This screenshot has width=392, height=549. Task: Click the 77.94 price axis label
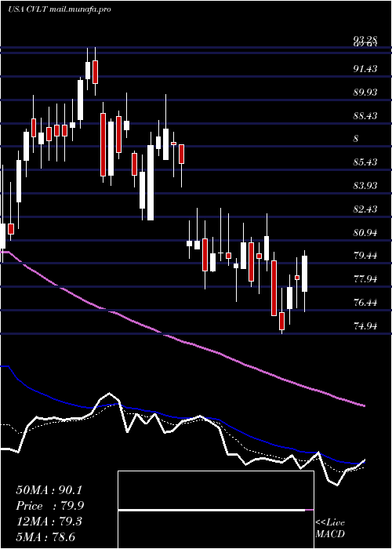[365, 279]
